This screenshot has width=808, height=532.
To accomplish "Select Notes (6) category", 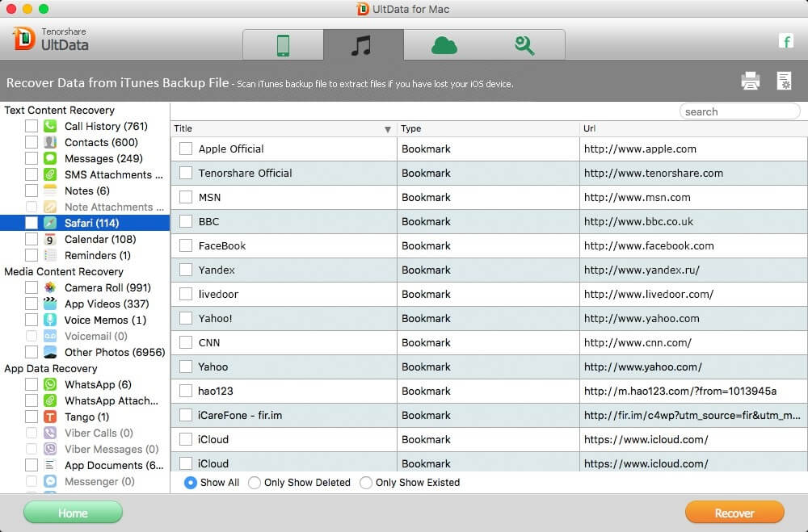I will coord(85,191).
